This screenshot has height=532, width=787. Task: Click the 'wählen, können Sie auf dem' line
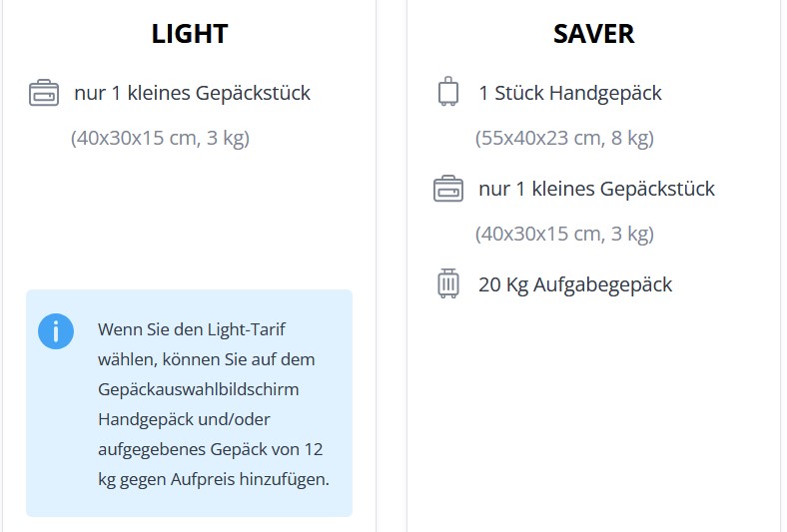click(206, 359)
